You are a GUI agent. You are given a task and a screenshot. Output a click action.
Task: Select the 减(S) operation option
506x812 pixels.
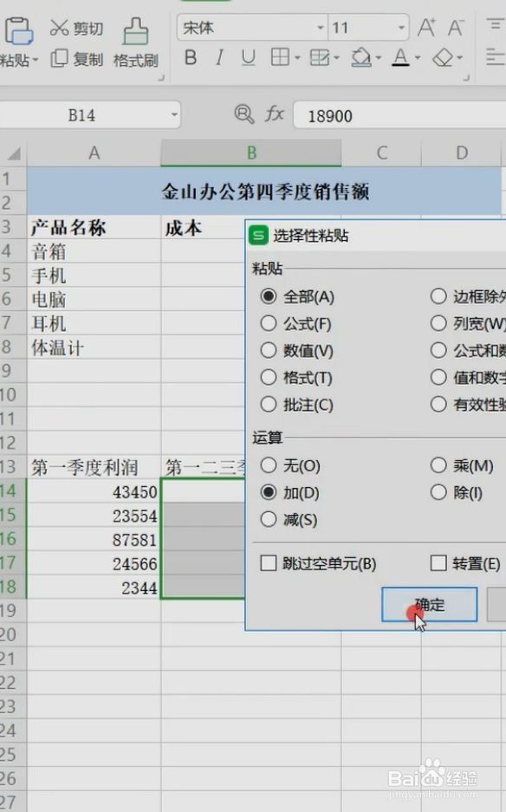pos(269,519)
